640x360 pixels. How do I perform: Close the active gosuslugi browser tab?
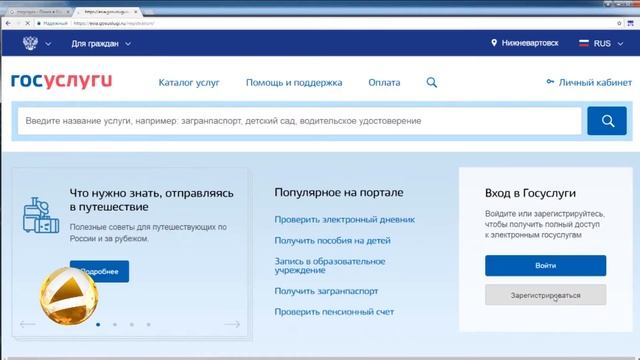136,12
